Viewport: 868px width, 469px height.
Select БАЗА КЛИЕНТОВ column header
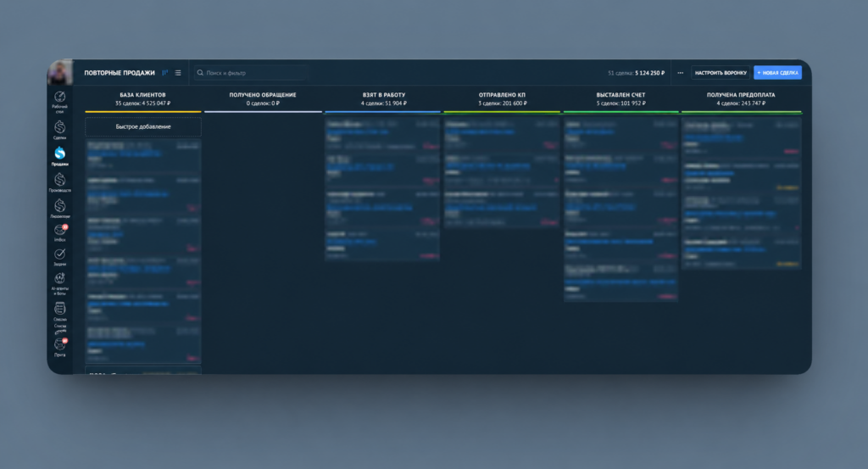142,95
